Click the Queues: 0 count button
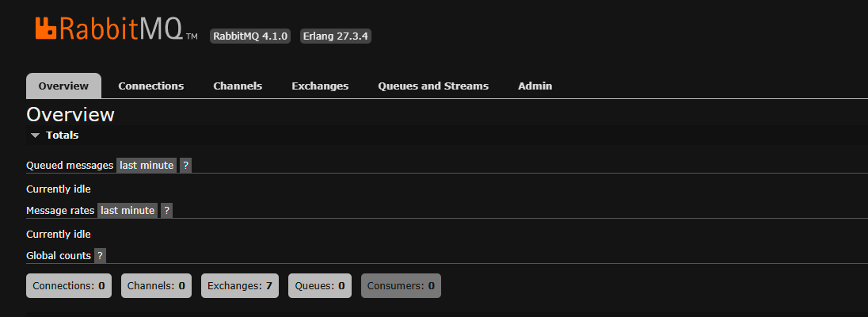This screenshot has height=317, width=868. [320, 286]
